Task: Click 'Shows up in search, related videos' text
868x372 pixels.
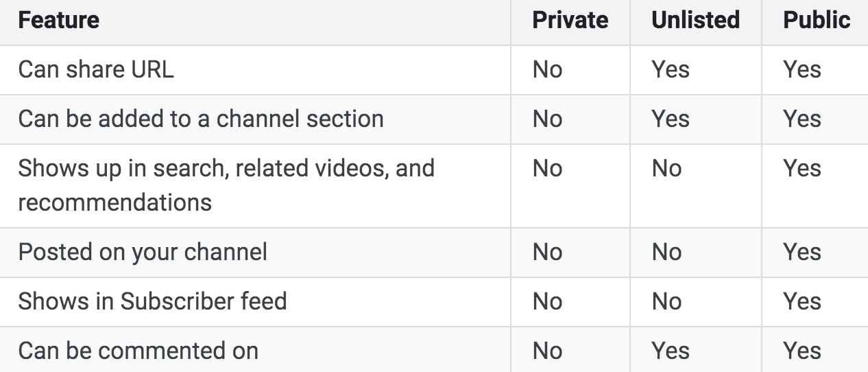Action: click(x=226, y=168)
